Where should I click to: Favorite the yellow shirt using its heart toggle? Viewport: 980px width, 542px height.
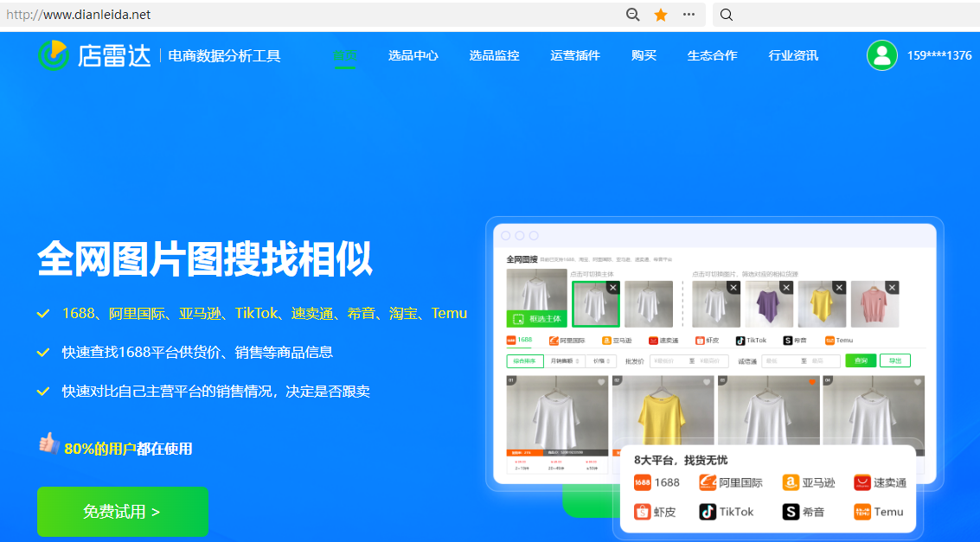pyautogui.click(x=707, y=383)
